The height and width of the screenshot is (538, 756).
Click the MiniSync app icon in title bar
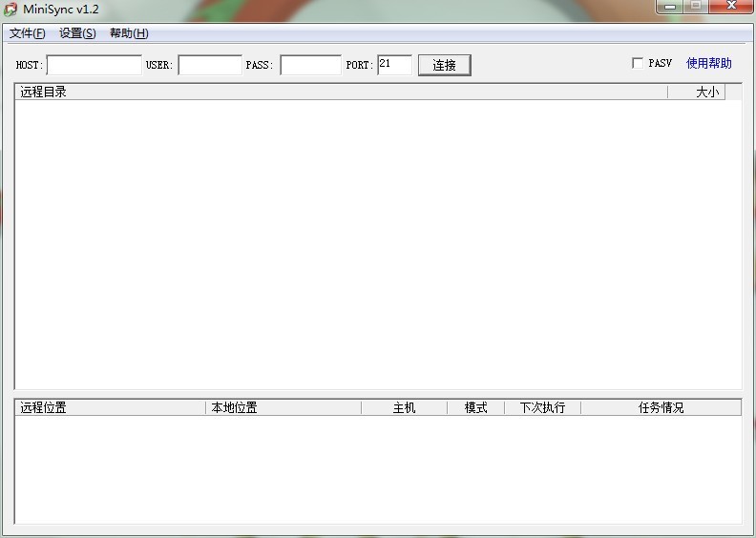point(10,9)
